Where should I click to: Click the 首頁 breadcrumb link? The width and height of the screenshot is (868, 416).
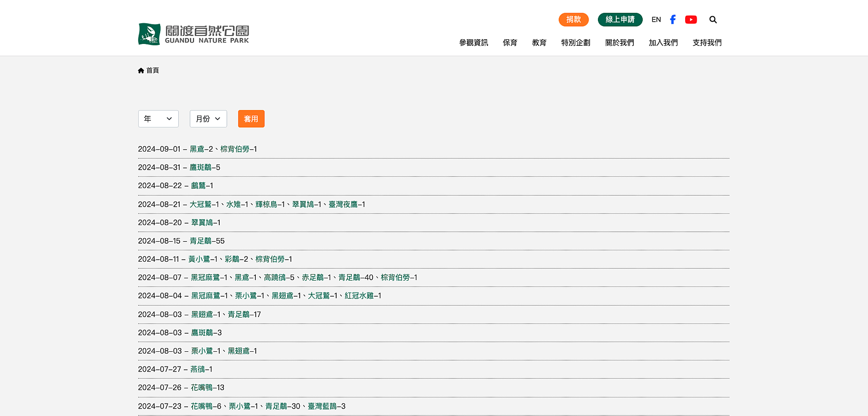[x=153, y=70]
